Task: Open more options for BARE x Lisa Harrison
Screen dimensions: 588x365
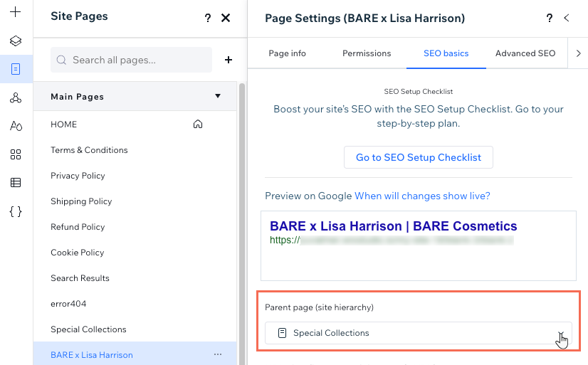Action: (218, 354)
